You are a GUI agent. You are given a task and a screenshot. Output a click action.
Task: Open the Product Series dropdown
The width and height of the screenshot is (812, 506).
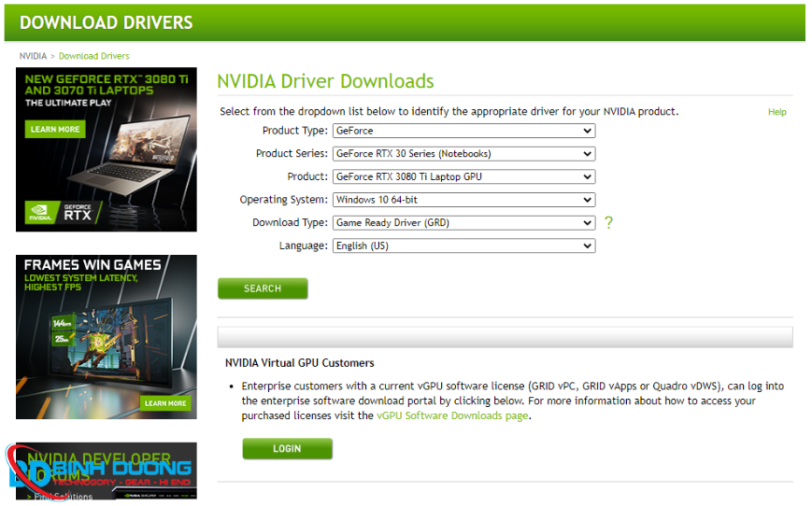point(464,154)
